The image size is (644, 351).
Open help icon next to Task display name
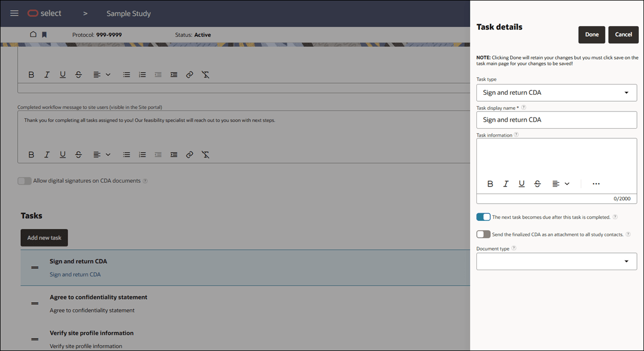523,108
